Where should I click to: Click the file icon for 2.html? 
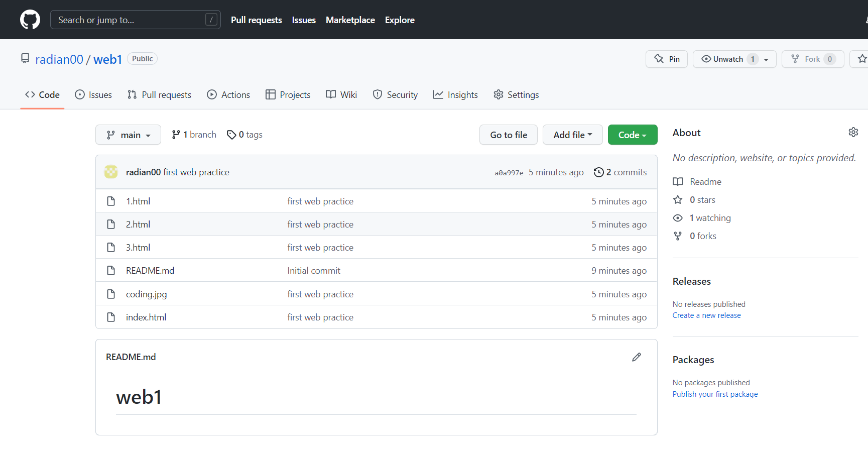pos(111,224)
